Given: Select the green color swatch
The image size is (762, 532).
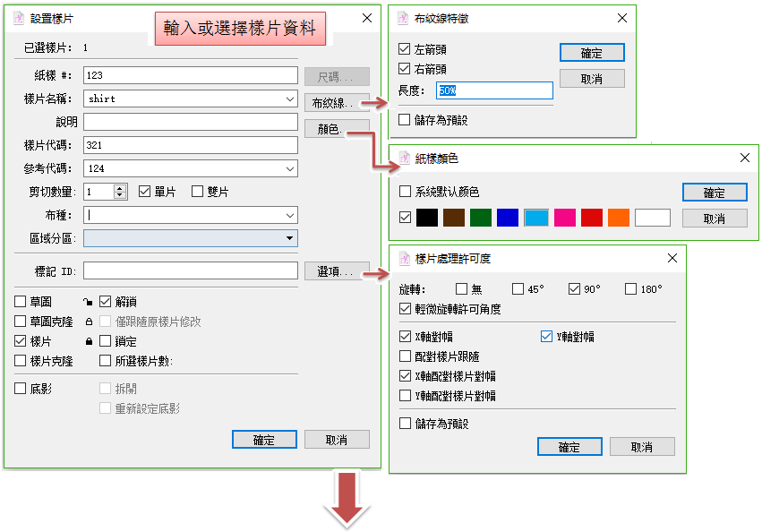Looking at the screenshot, I should pyautogui.click(x=481, y=217).
